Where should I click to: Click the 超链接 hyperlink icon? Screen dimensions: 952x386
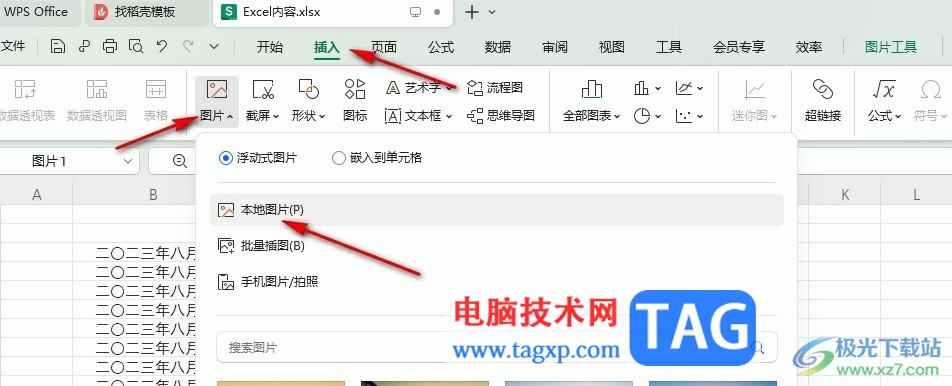point(823,101)
